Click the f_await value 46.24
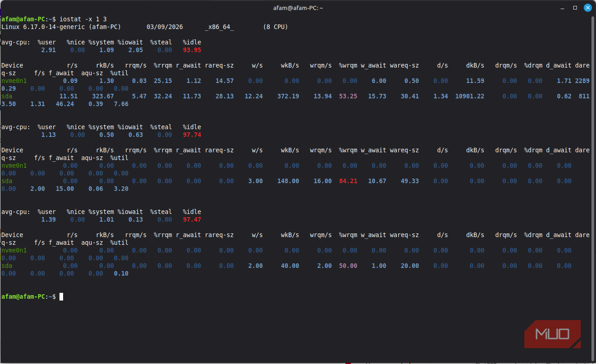The image size is (596, 364). [x=65, y=104]
